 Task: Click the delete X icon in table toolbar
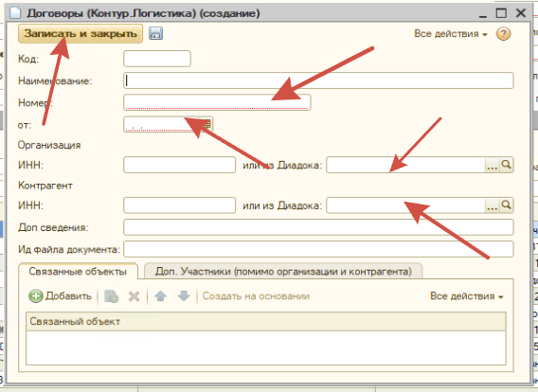(x=134, y=296)
